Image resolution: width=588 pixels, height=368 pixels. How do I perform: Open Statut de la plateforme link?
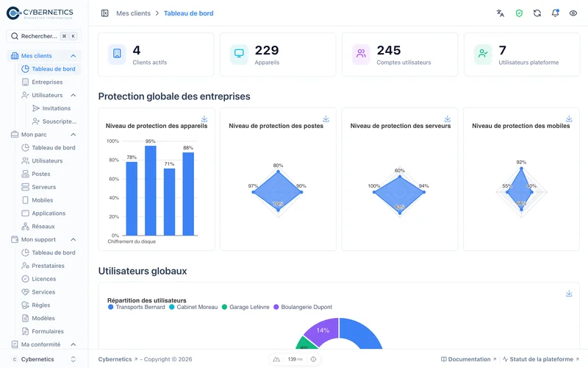pyautogui.click(x=541, y=359)
